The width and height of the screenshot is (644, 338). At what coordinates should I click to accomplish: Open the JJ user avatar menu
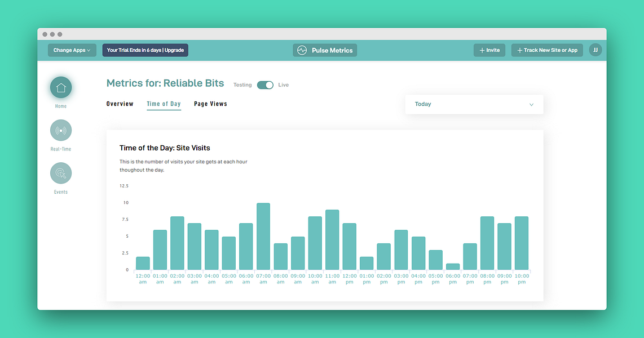(x=595, y=50)
